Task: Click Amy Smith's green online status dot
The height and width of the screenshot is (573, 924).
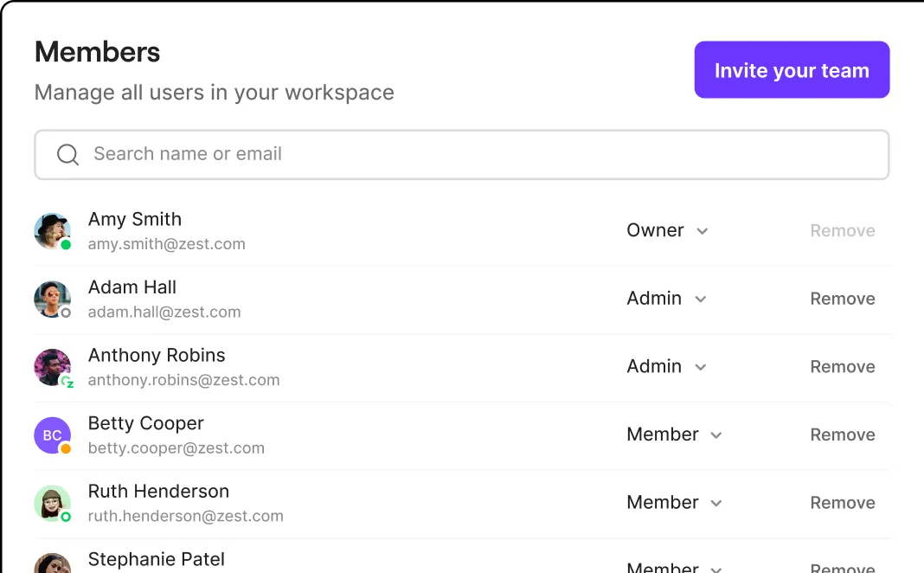Action: click(66, 245)
